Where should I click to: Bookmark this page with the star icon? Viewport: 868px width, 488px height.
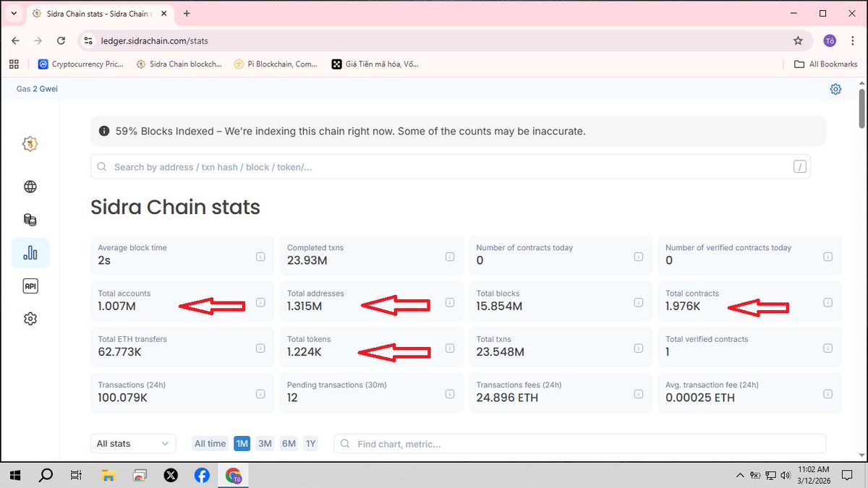coord(798,41)
